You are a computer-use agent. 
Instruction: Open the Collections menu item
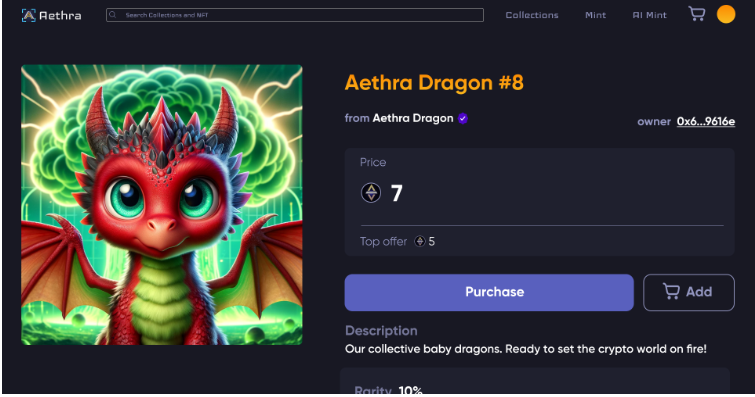[532, 15]
